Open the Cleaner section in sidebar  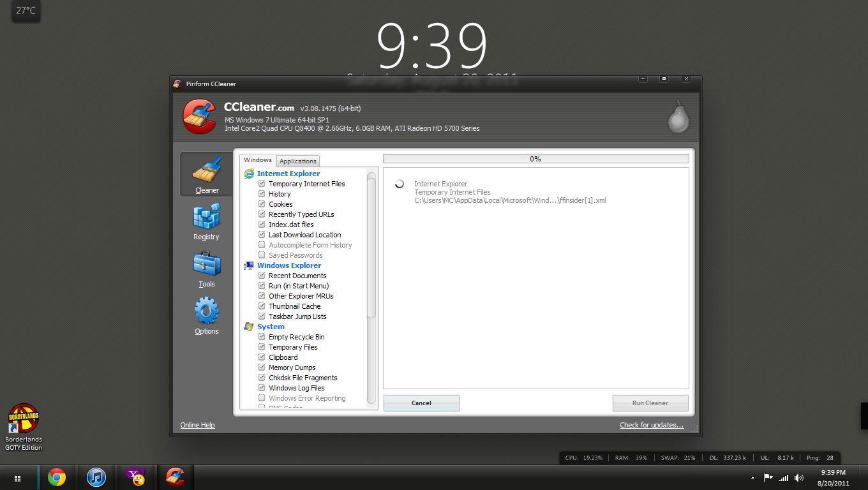point(207,174)
